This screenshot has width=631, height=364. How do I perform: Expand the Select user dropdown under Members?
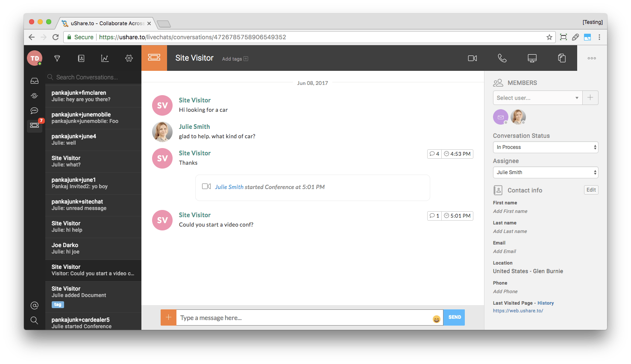pyautogui.click(x=537, y=98)
